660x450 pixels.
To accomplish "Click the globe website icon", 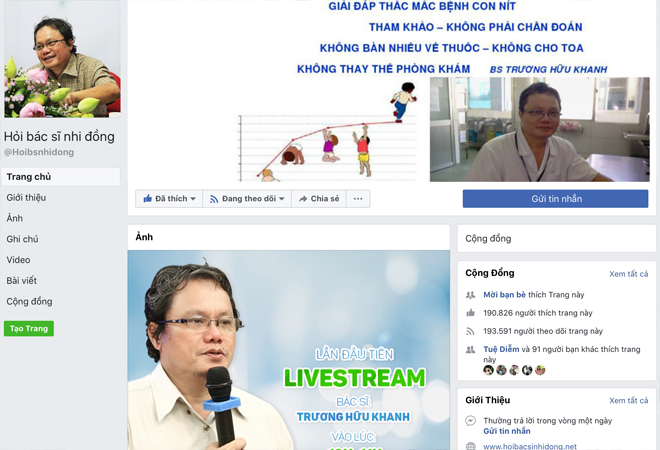I will click(471, 446).
